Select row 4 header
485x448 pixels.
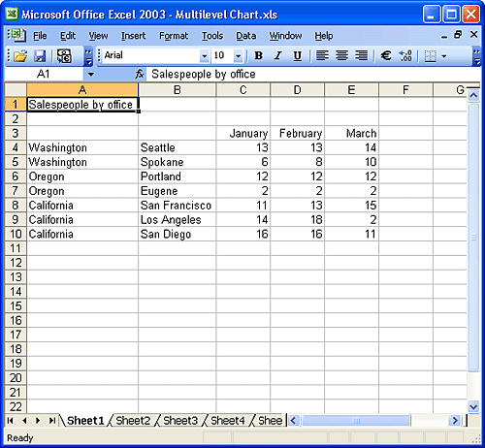point(16,147)
